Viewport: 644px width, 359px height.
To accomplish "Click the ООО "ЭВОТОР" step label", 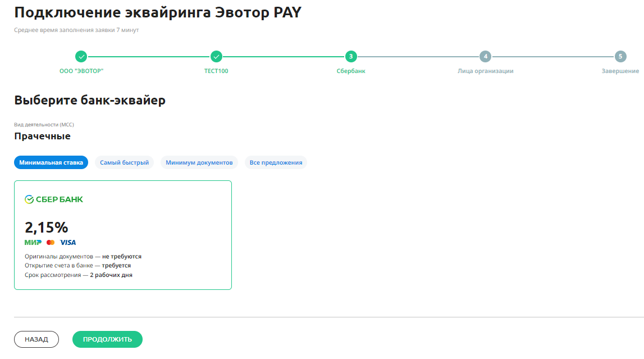I will pos(81,71).
